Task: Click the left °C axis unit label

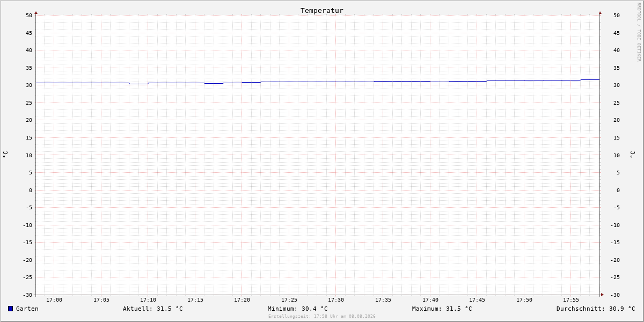Action: coord(5,155)
